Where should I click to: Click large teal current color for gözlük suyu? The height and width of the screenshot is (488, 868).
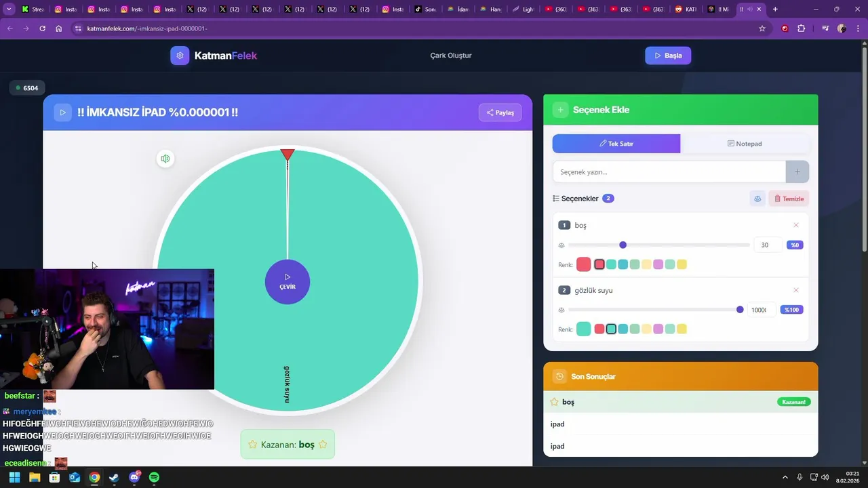click(584, 329)
